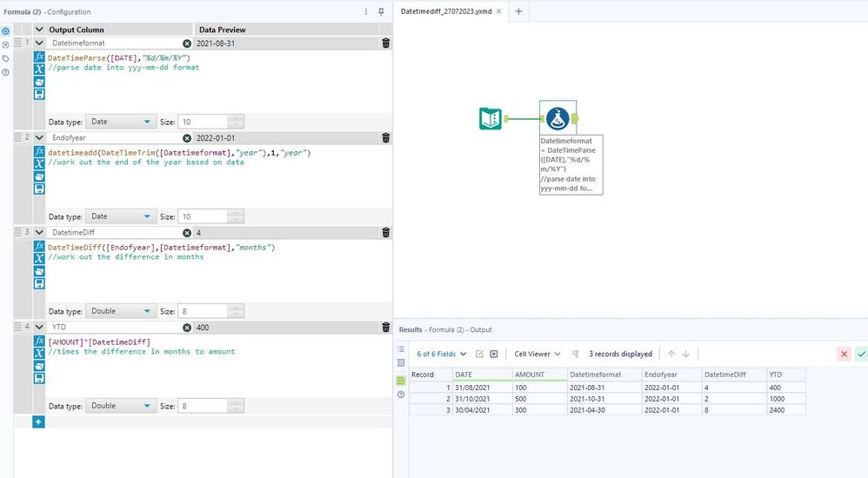
Task: Select the Formula flask tool on canvas
Action: (x=558, y=118)
